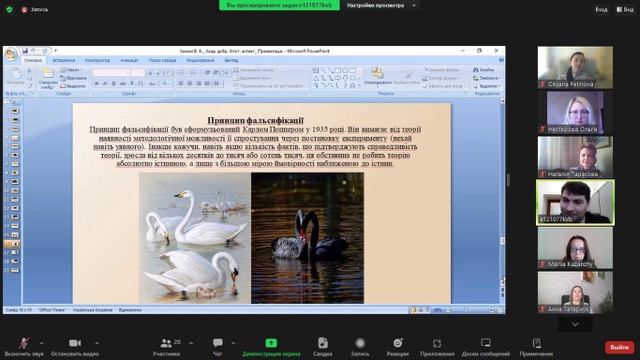The width and height of the screenshot is (640, 360).
Task: Select oval shape in shapes gallery
Action: pos(345,70)
